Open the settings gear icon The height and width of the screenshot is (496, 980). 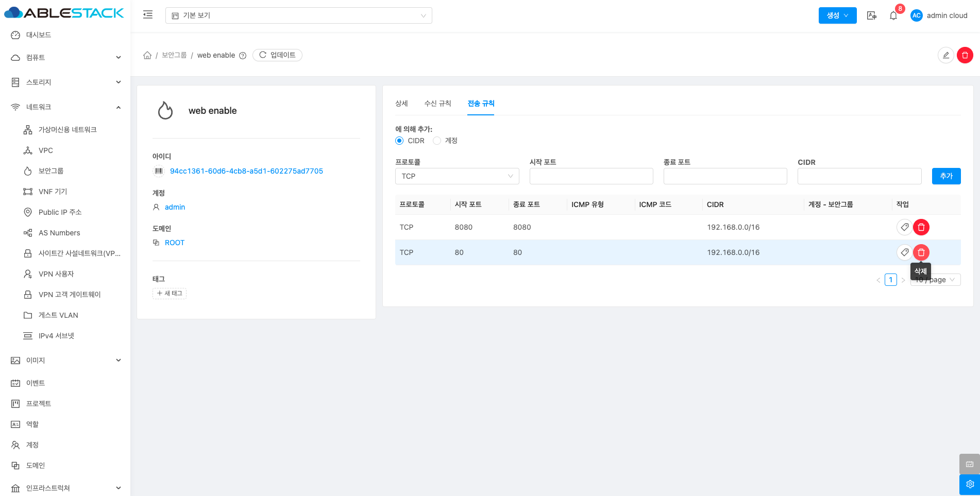[x=969, y=484]
